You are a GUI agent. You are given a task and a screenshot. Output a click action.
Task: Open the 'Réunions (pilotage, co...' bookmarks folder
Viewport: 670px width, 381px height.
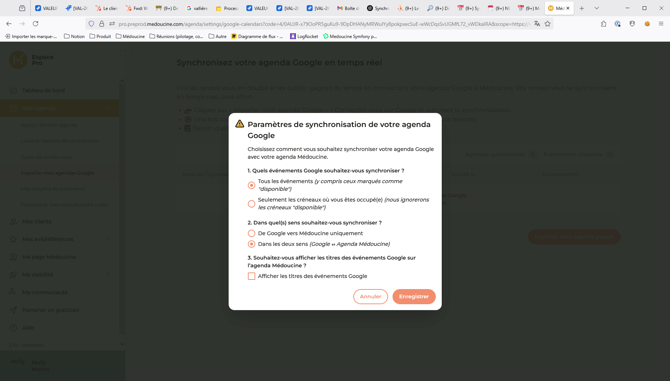click(176, 36)
